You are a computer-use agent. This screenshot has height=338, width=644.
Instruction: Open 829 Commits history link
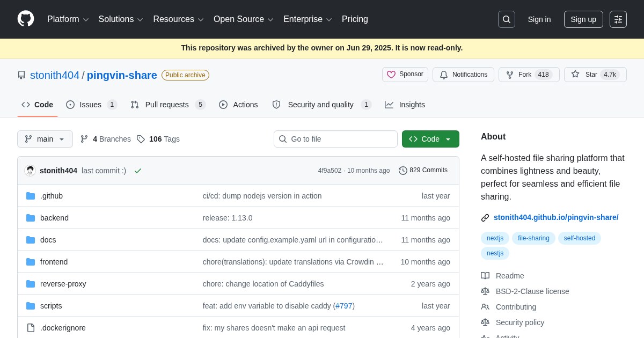(x=423, y=170)
